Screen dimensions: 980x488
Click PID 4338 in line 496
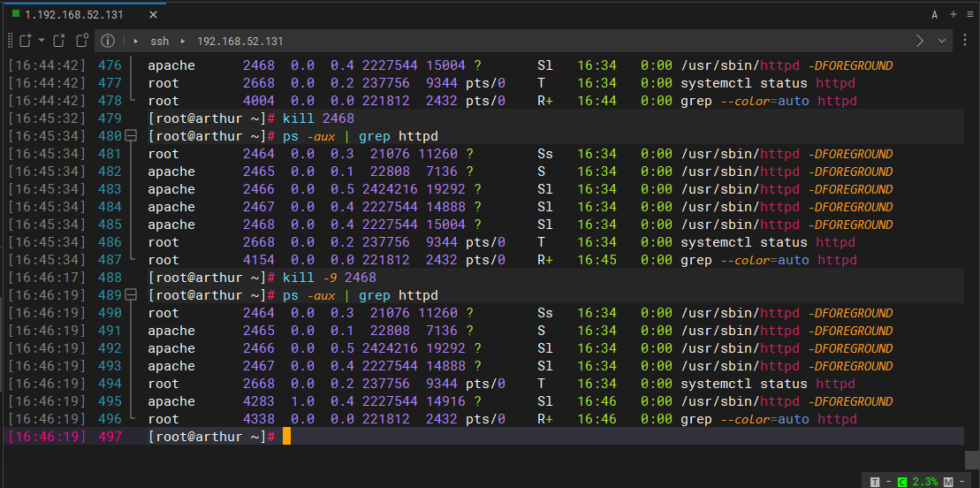(259, 419)
